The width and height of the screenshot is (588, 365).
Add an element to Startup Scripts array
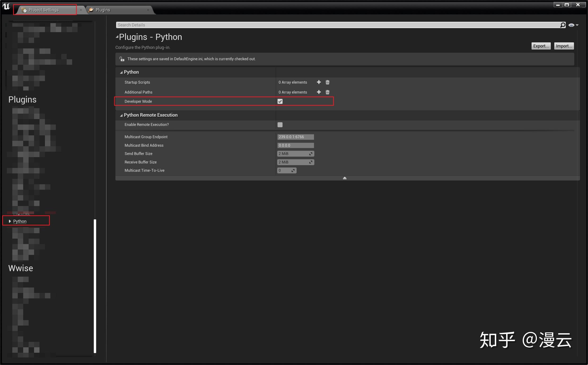(x=319, y=82)
